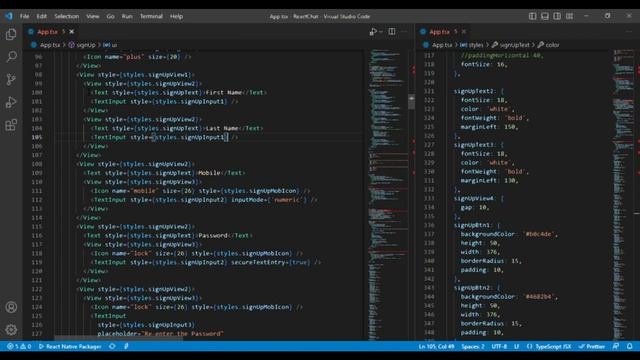Open the Run or Debug dropdown arrow

tap(381, 31)
